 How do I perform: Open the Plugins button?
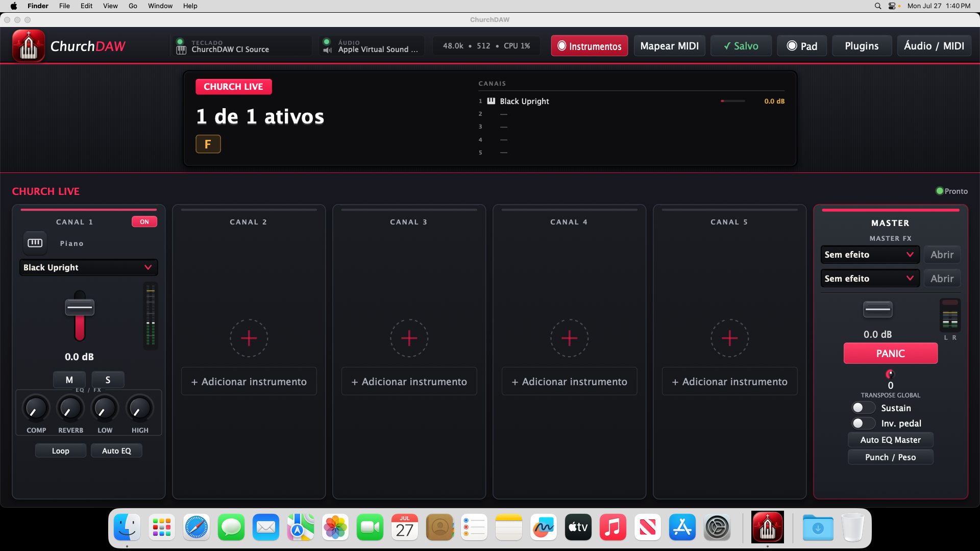862,46
